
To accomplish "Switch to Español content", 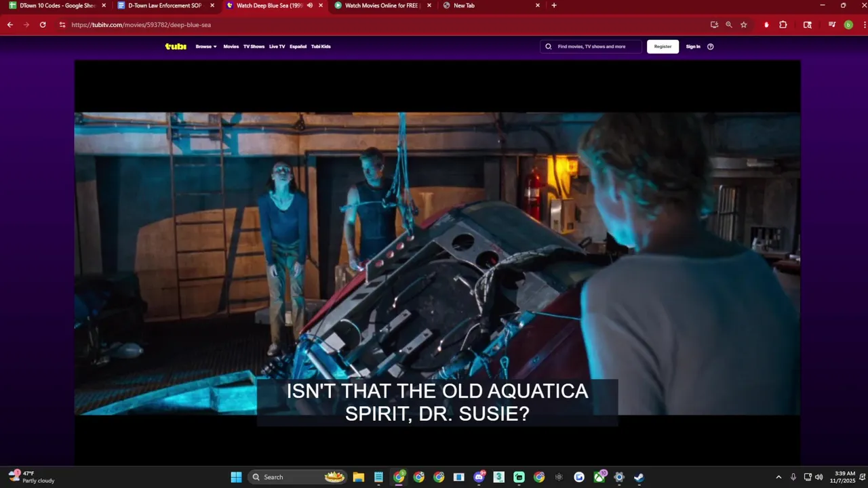I will (x=298, y=47).
